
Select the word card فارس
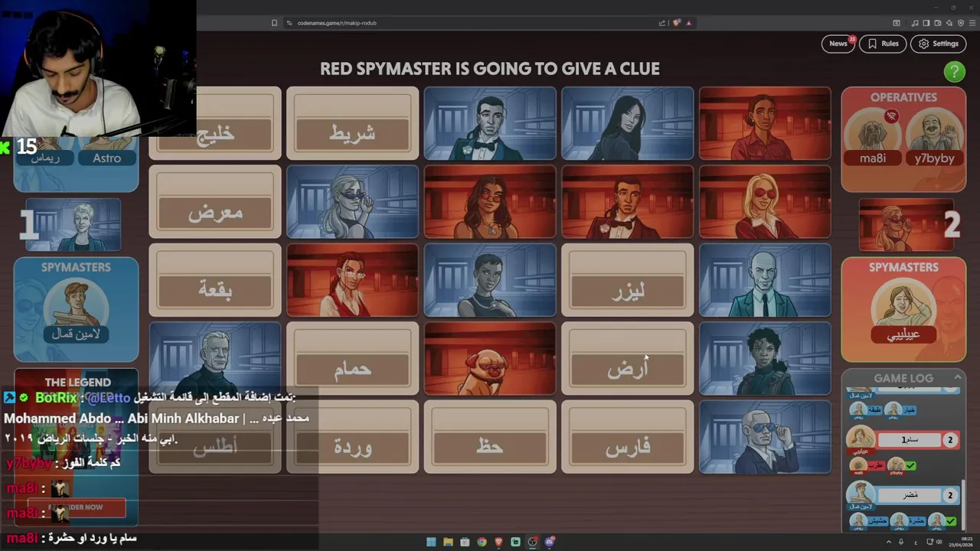coord(628,436)
